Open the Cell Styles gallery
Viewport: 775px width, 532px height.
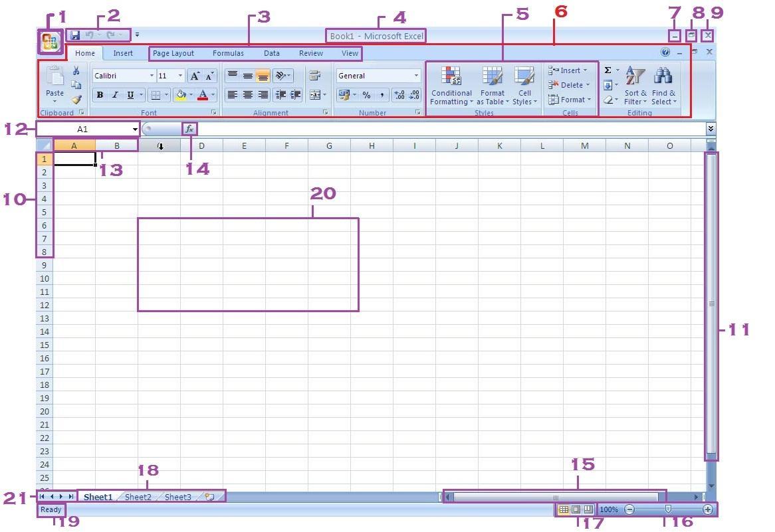pyautogui.click(x=524, y=86)
